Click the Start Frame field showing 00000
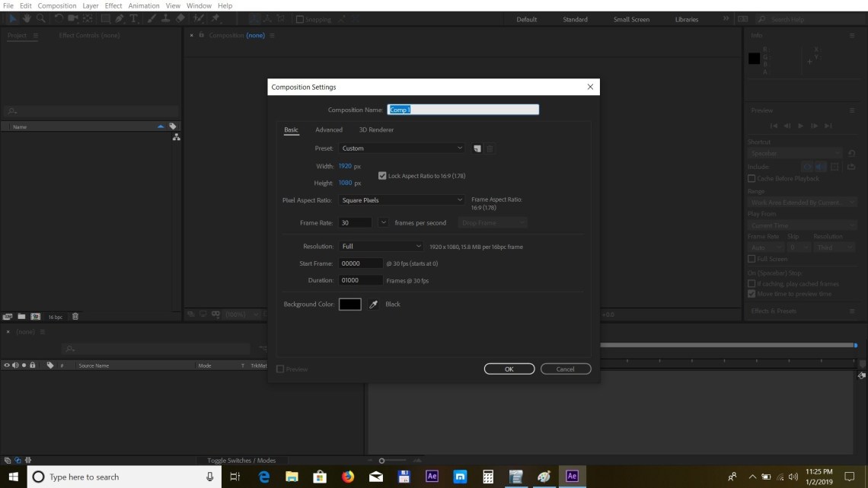 [360, 263]
